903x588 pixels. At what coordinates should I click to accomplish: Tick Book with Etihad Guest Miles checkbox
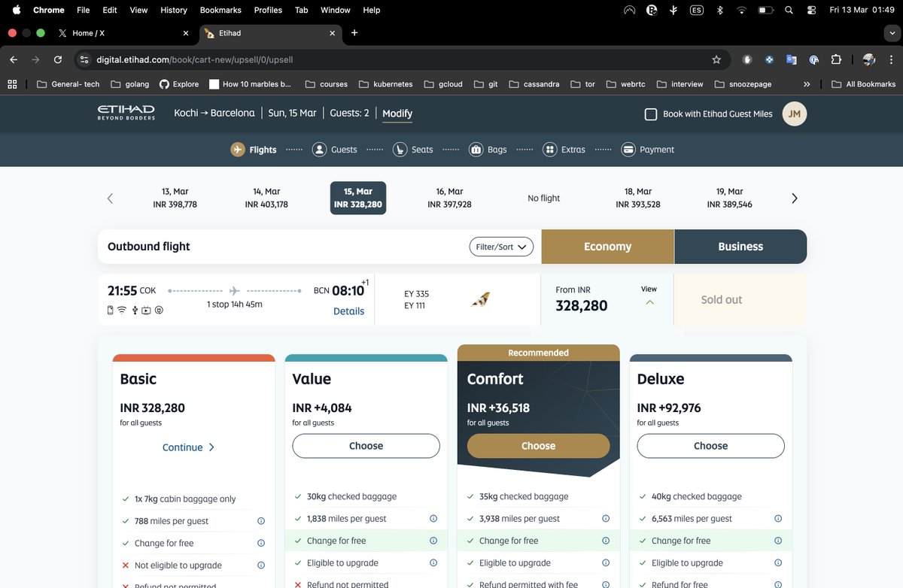tap(651, 114)
